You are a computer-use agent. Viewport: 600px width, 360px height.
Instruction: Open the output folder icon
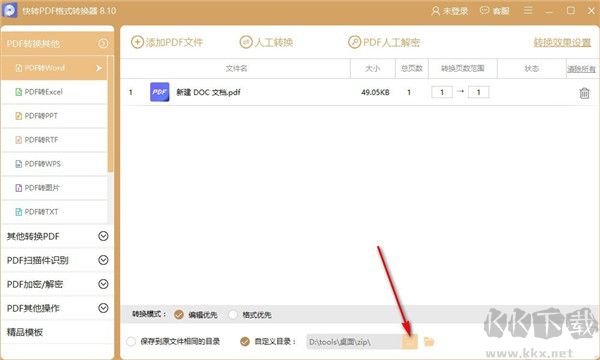[429, 341]
